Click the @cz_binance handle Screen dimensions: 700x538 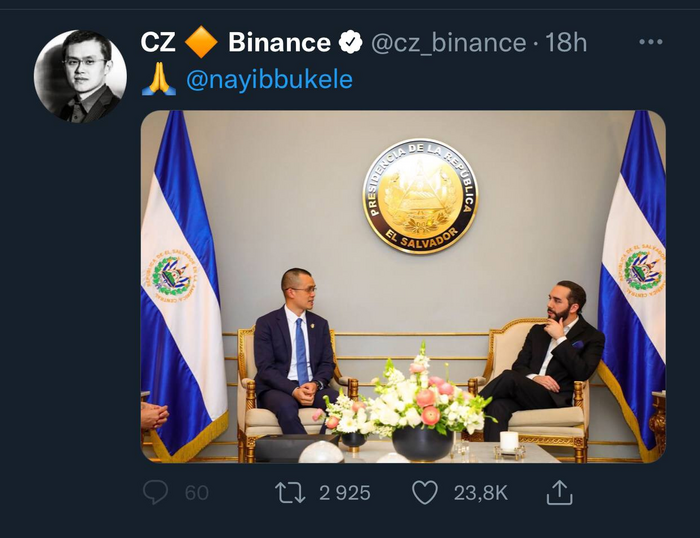448,43
